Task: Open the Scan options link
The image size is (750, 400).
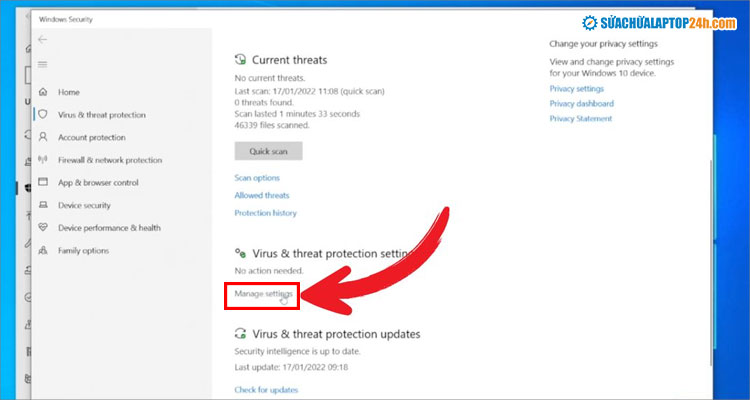Action: pos(257,178)
